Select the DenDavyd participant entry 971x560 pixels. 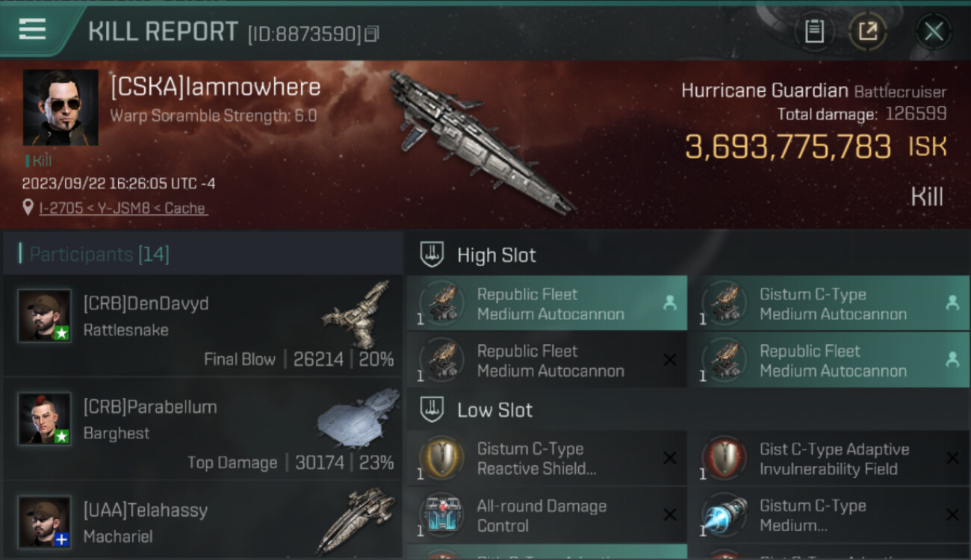(202, 326)
